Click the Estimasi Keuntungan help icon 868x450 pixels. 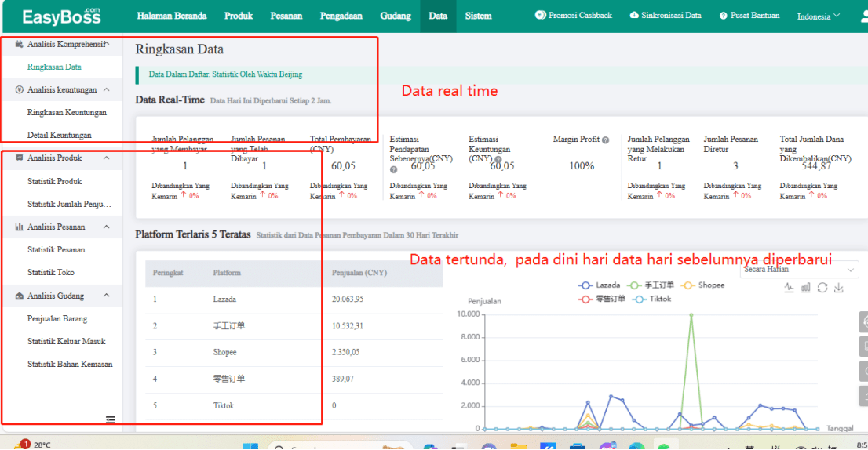pos(498,159)
